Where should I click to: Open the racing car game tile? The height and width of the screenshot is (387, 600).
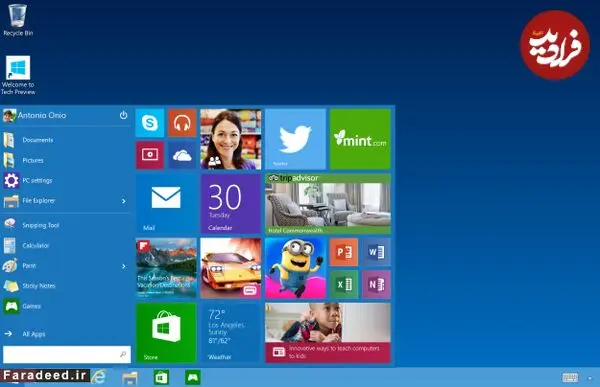[x=231, y=268]
